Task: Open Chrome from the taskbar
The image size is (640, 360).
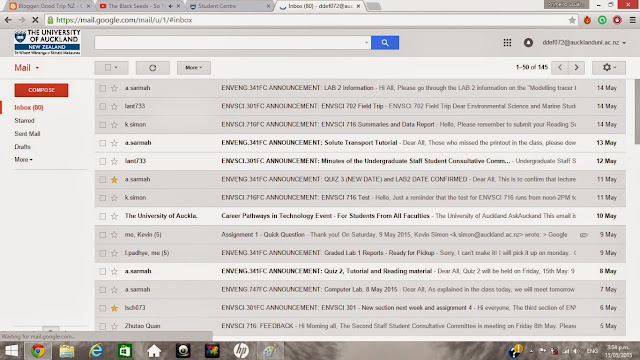Action: 38,351
